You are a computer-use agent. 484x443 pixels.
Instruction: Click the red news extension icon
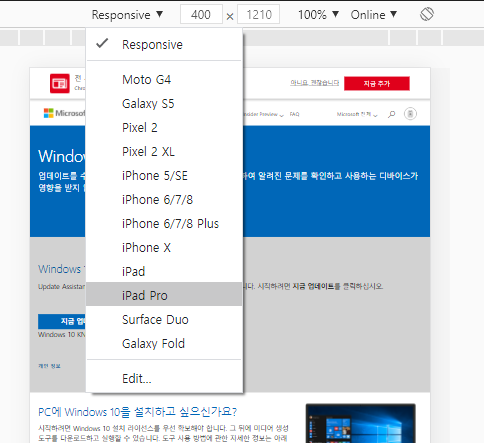tap(60, 83)
